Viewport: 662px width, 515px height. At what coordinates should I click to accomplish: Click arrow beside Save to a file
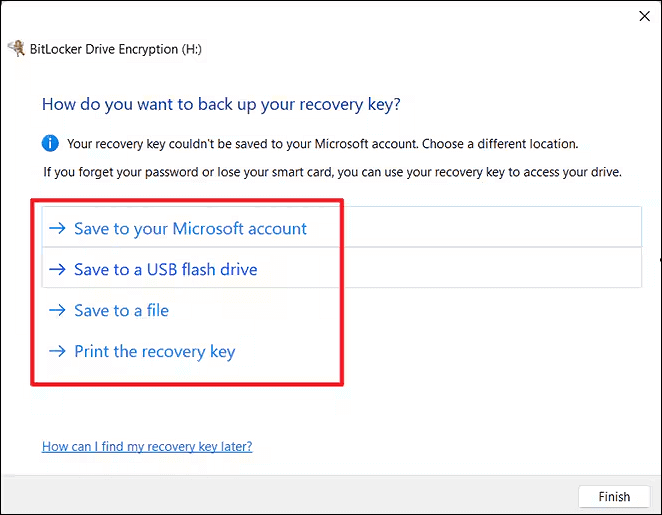(x=56, y=311)
